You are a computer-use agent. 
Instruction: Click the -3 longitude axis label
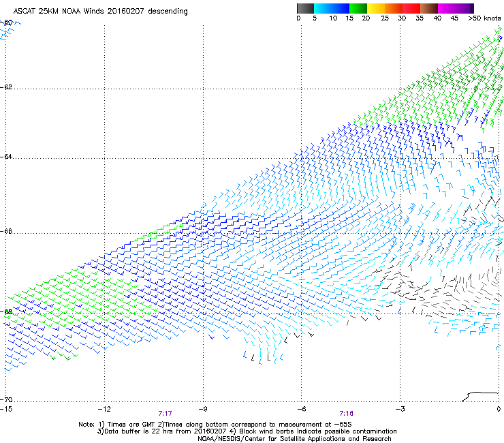[x=400, y=409]
